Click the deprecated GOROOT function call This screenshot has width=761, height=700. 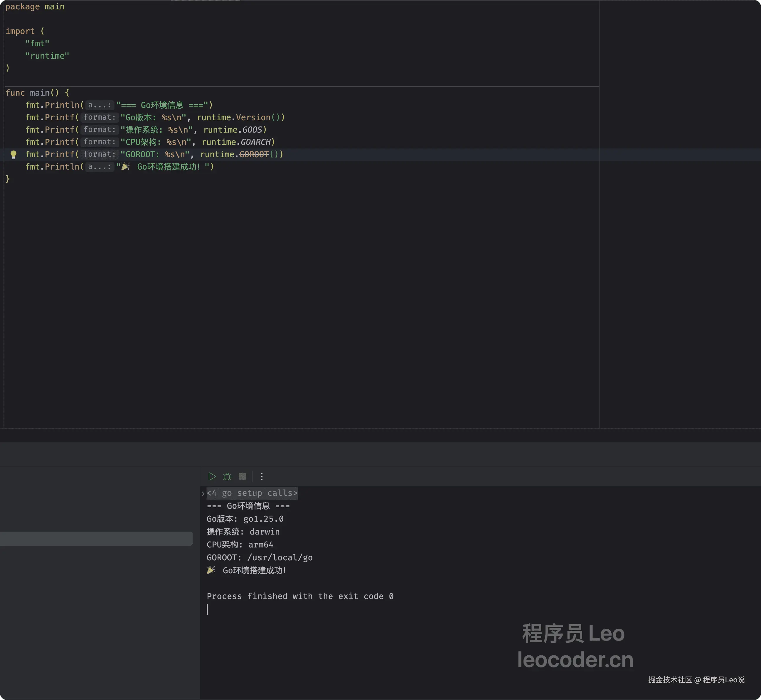pyautogui.click(x=254, y=154)
